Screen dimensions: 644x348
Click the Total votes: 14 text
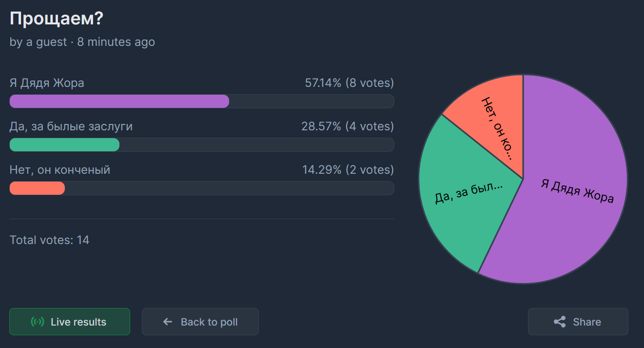49,240
